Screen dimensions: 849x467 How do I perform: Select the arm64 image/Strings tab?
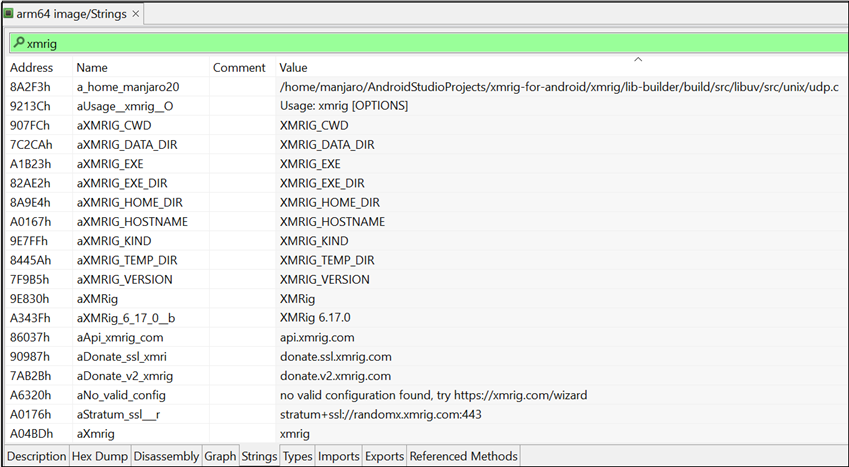tap(73, 14)
